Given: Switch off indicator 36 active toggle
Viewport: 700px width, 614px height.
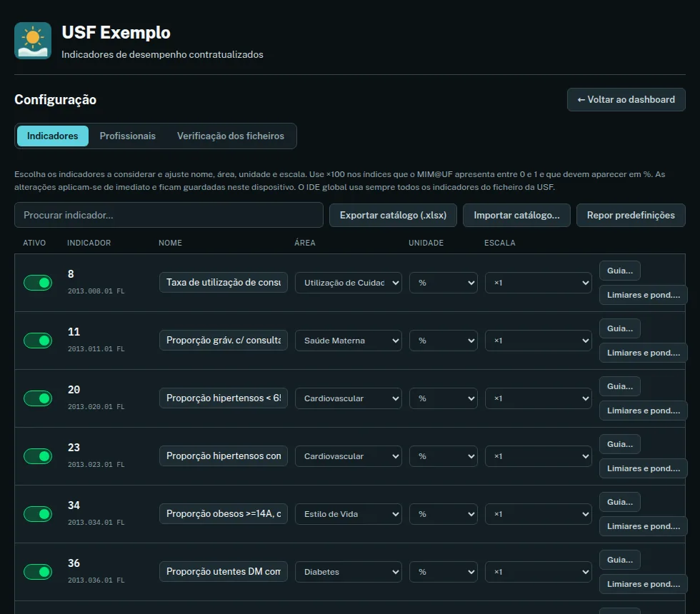Looking at the screenshot, I should pyautogui.click(x=38, y=572).
